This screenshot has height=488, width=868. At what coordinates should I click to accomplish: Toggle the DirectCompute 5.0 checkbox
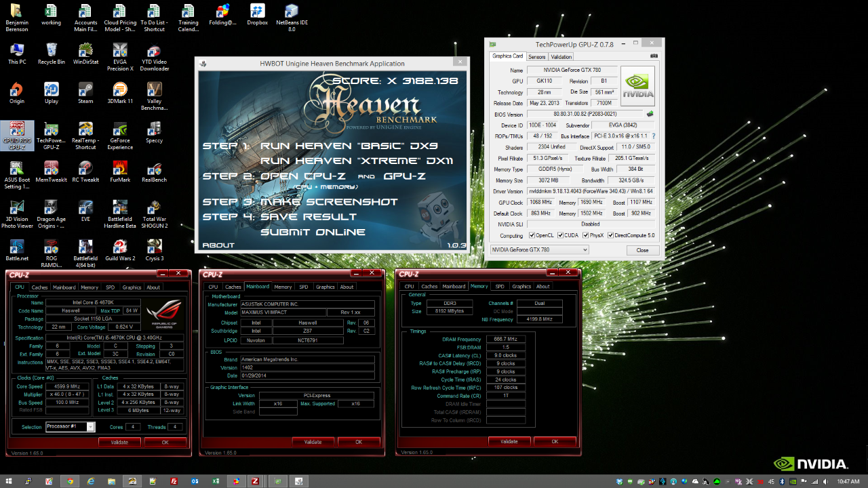tap(610, 235)
